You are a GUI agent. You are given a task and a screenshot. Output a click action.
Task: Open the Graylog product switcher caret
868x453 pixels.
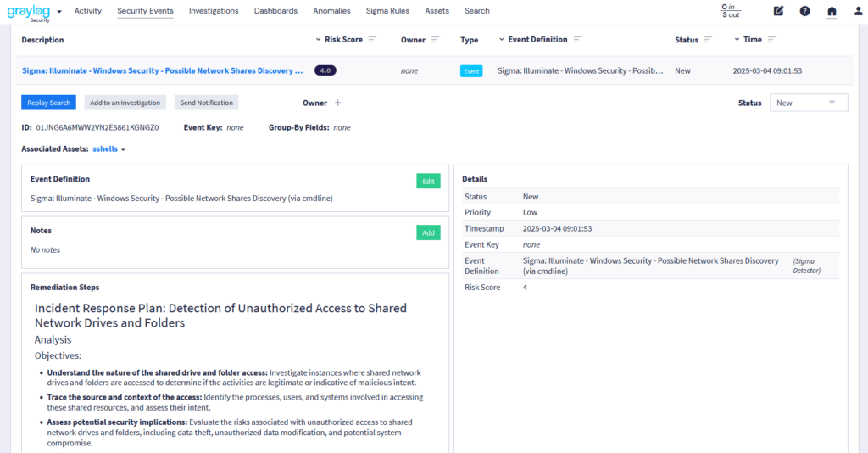[x=59, y=12]
